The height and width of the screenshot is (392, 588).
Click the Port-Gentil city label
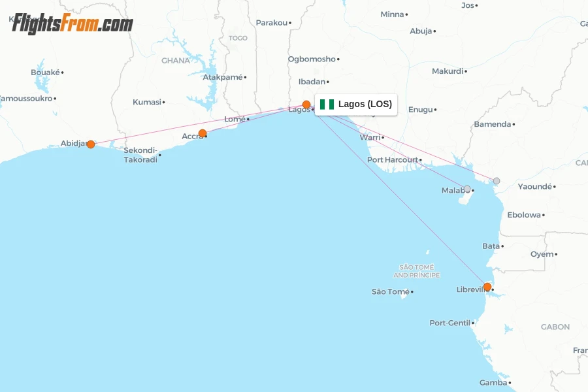click(449, 323)
